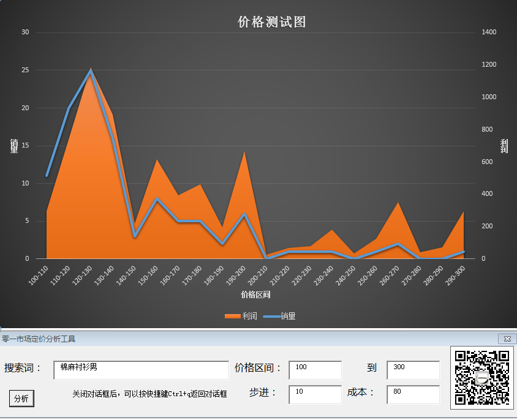The width and height of the screenshot is (517, 420).
Task: Click the x-axis label 100-110
Action: [38, 276]
